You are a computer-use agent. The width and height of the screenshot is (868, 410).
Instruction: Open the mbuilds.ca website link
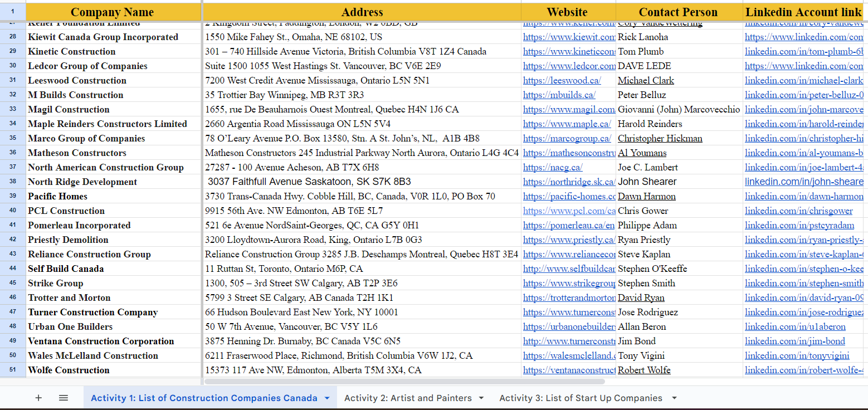[559, 95]
